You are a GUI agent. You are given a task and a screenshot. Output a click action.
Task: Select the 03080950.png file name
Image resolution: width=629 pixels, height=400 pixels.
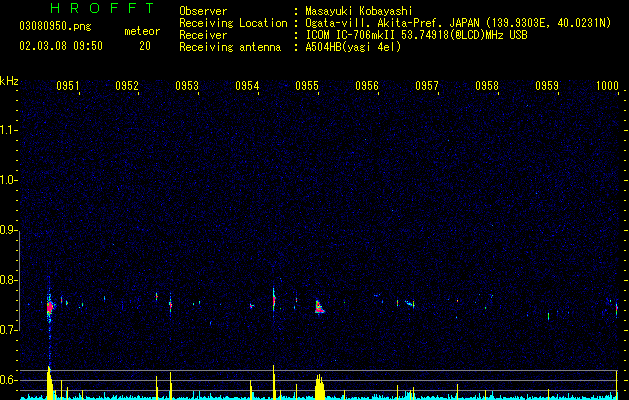(55, 26)
